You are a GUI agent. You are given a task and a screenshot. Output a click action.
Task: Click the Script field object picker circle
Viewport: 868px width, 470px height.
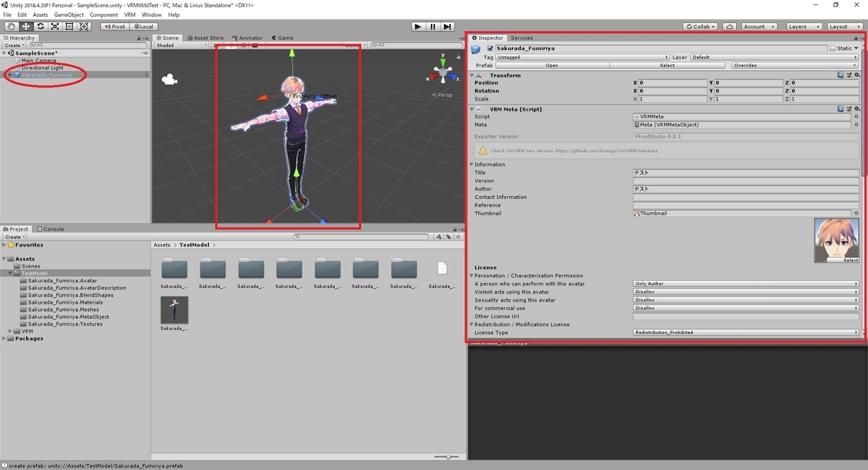pos(856,116)
